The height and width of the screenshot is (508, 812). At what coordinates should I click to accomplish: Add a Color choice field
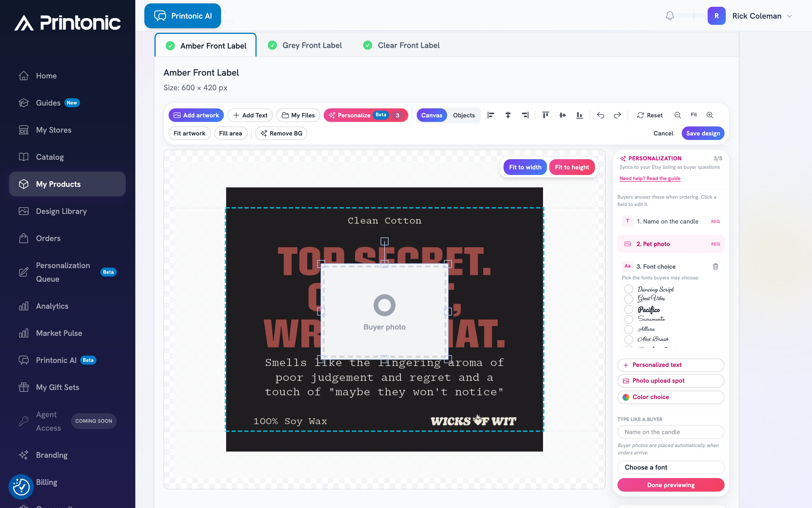[x=670, y=397]
